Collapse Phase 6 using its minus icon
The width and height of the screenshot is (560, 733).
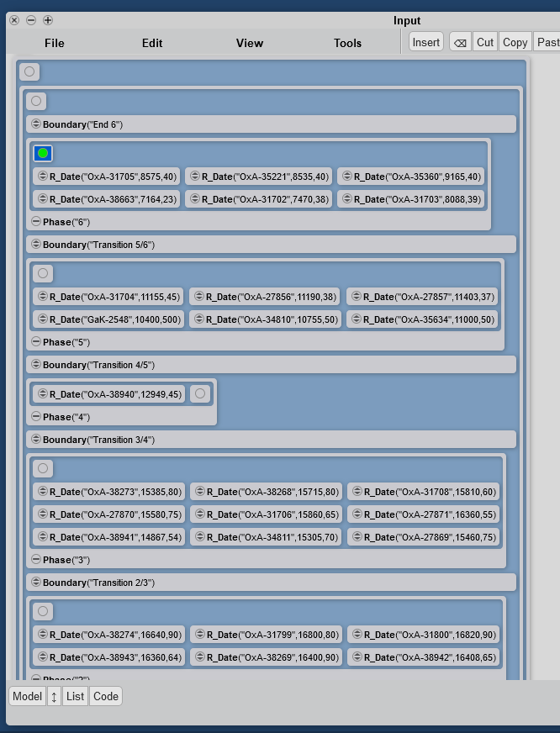36,222
